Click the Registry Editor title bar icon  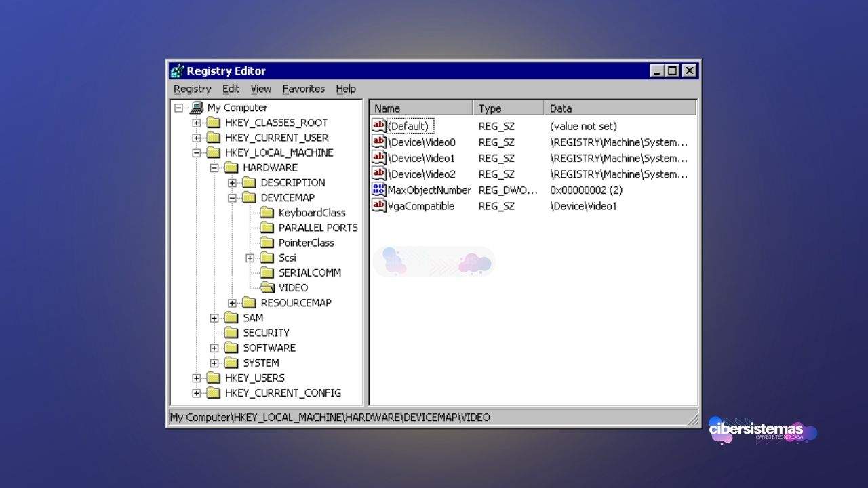177,70
